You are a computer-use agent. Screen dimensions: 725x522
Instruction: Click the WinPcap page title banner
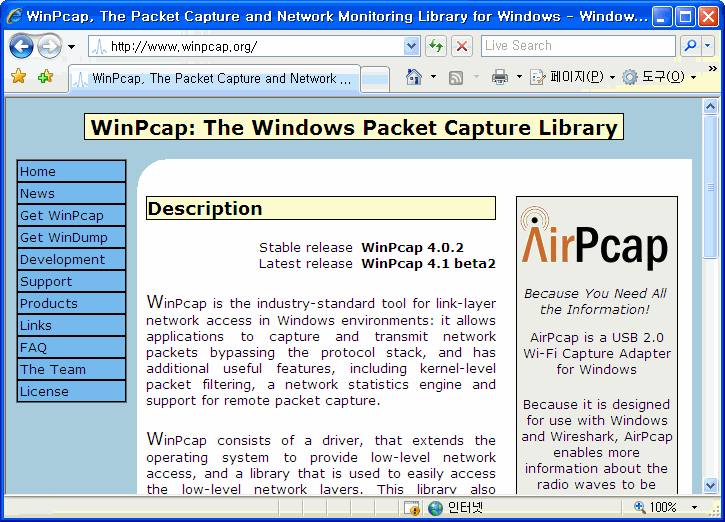coord(354,127)
